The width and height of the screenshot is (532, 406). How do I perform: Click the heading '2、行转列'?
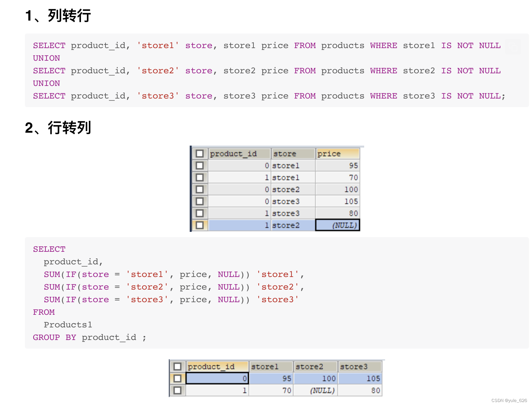point(58,128)
